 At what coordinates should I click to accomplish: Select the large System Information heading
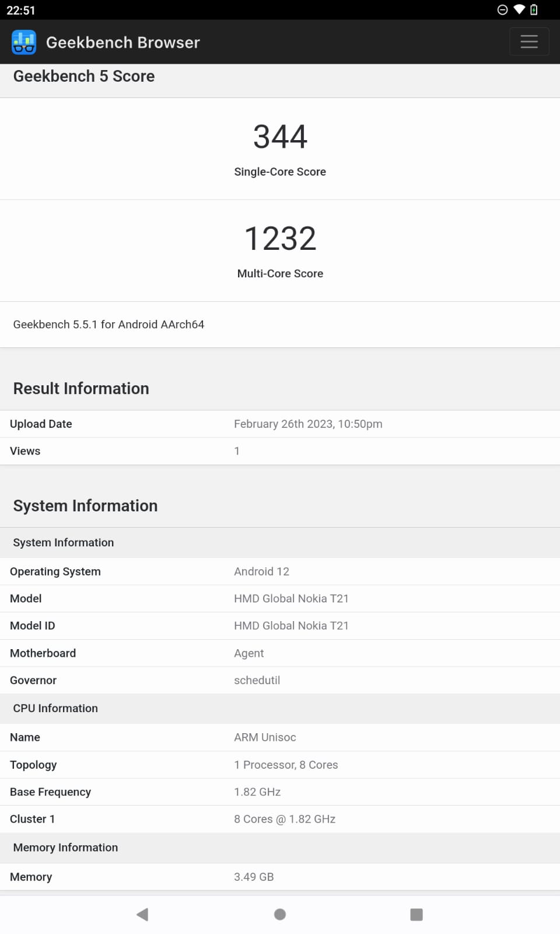pos(85,506)
